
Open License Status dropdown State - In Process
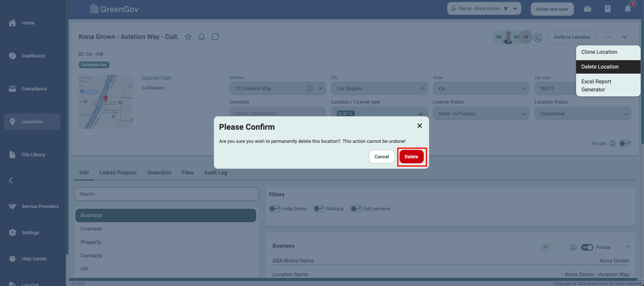point(481,114)
